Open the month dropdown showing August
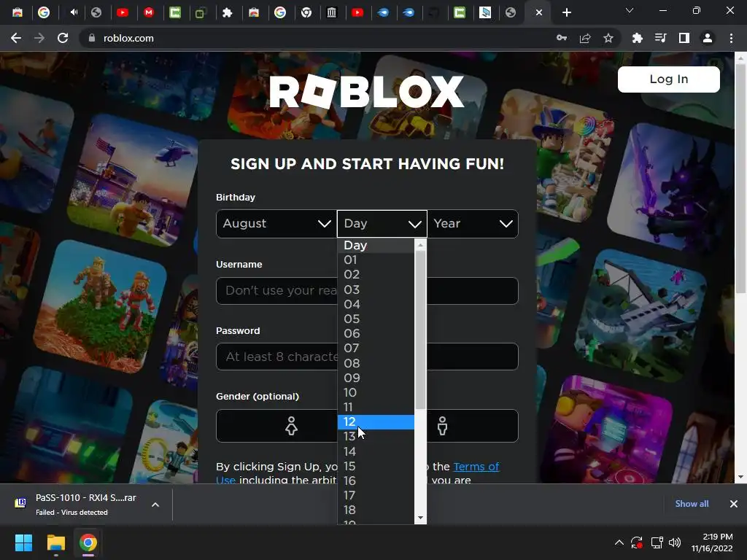747x560 pixels. [276, 224]
